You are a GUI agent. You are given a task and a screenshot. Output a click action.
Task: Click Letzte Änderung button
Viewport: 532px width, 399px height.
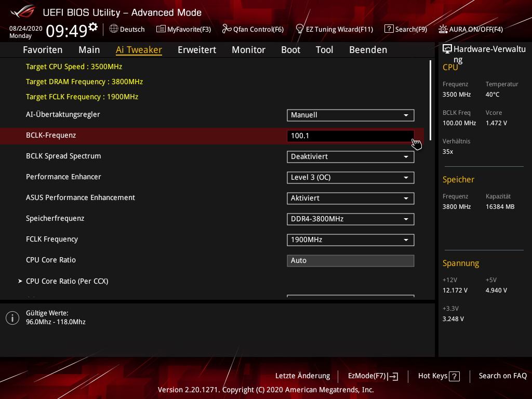point(303,376)
